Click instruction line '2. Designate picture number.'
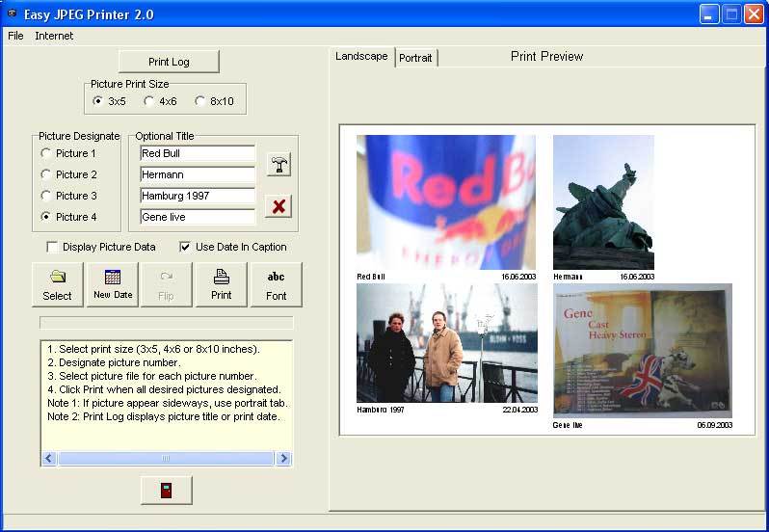Screen dimensions: 769x532 (x=114, y=362)
